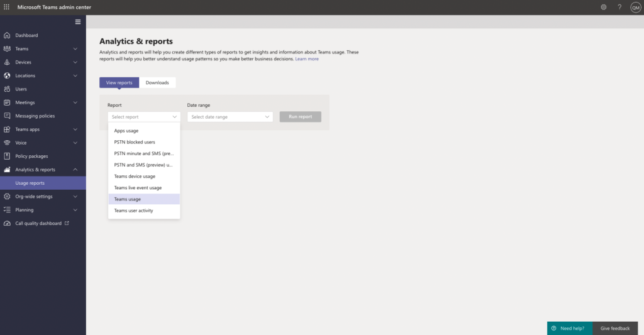The height and width of the screenshot is (335, 644).
Task: Expand the Org-wide settings chevron
Action: click(75, 196)
